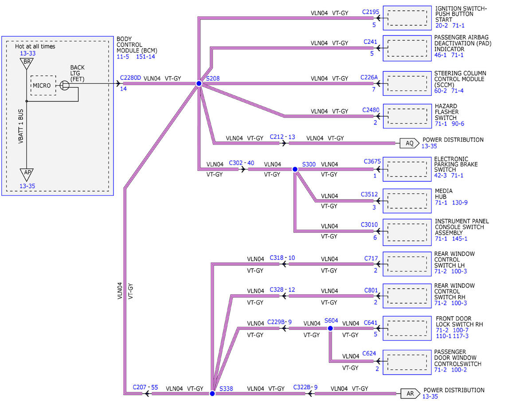Follow the 130-9 link under Media Hub
This screenshot has width=532, height=411.
click(x=460, y=203)
